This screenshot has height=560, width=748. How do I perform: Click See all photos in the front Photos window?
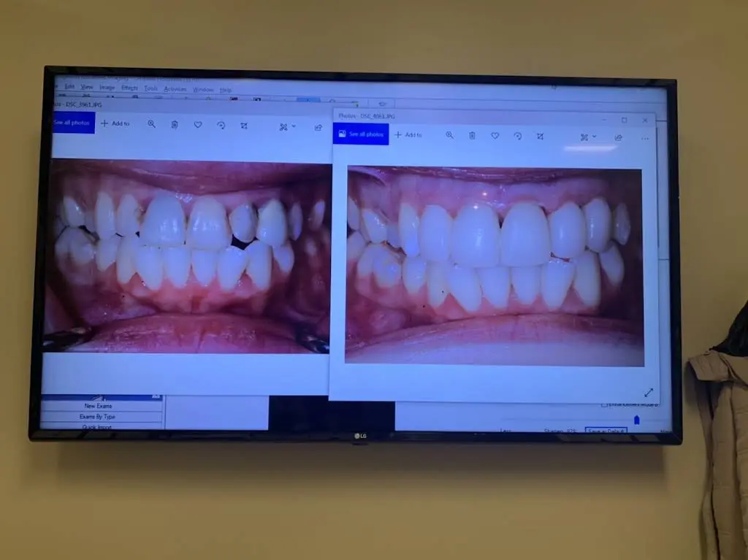tap(361, 134)
